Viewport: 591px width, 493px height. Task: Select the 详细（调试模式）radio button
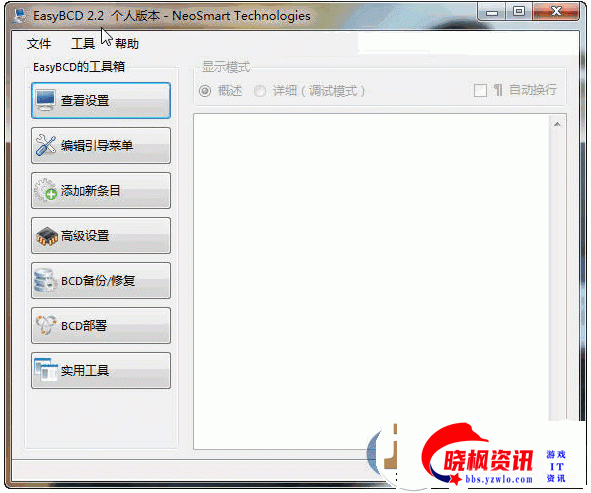260,91
